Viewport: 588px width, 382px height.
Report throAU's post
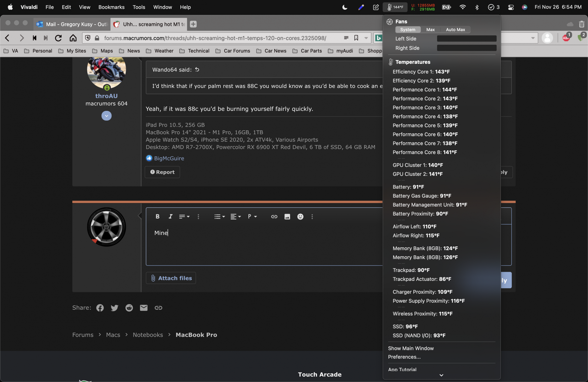162,172
